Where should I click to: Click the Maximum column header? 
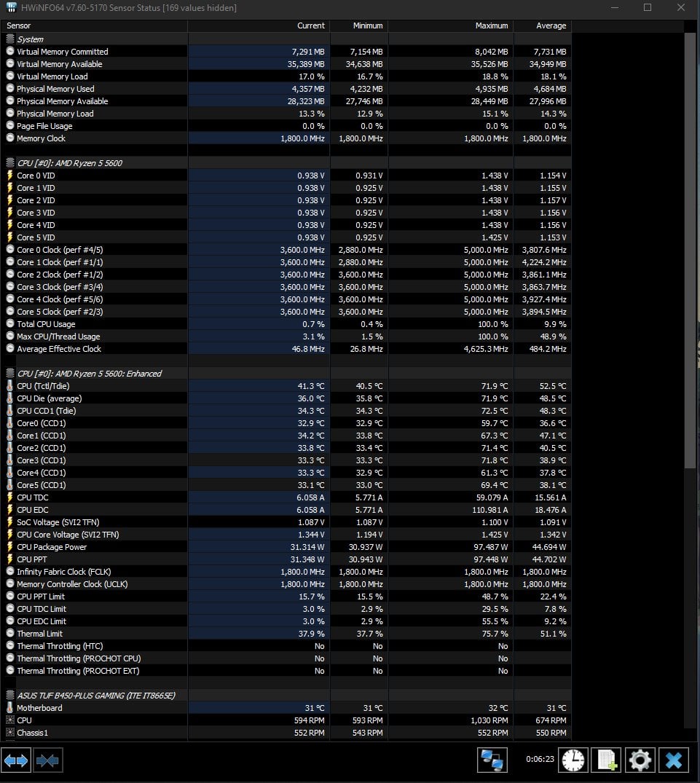click(x=451, y=25)
